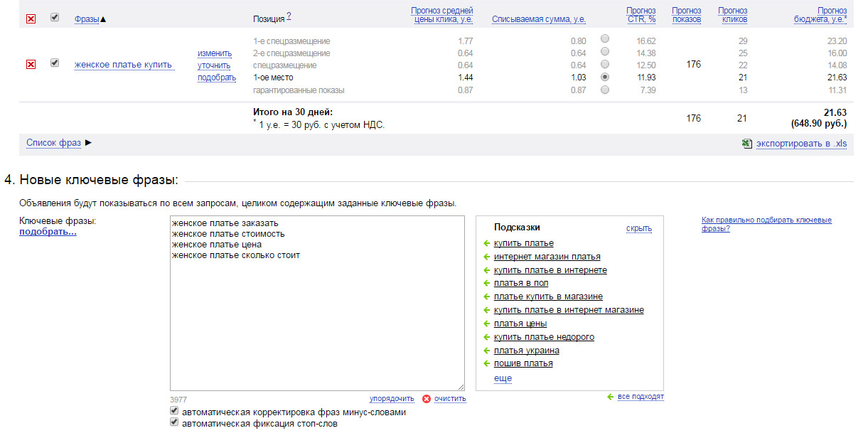Click 'изменить' link for the phrase
The width and height of the screenshot is (868, 438).
click(215, 53)
